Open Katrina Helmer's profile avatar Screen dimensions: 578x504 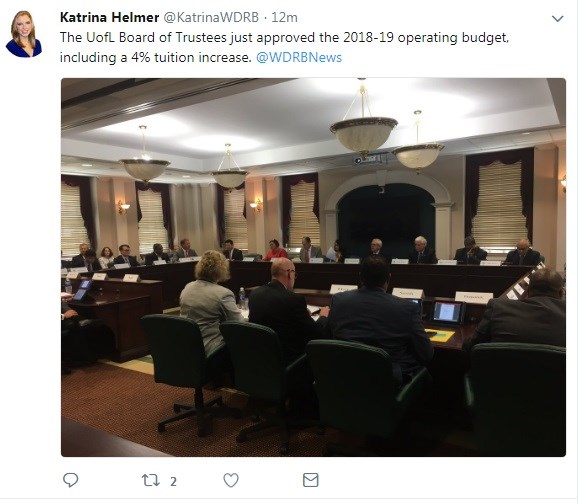pyautogui.click(x=24, y=34)
